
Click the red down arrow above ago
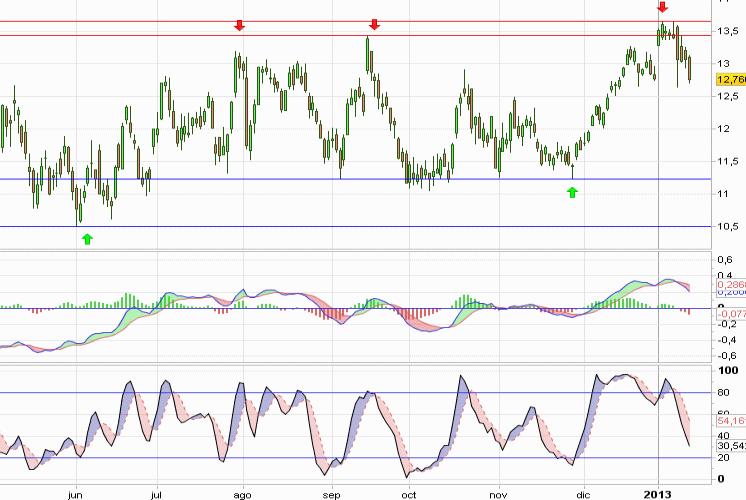(239, 25)
